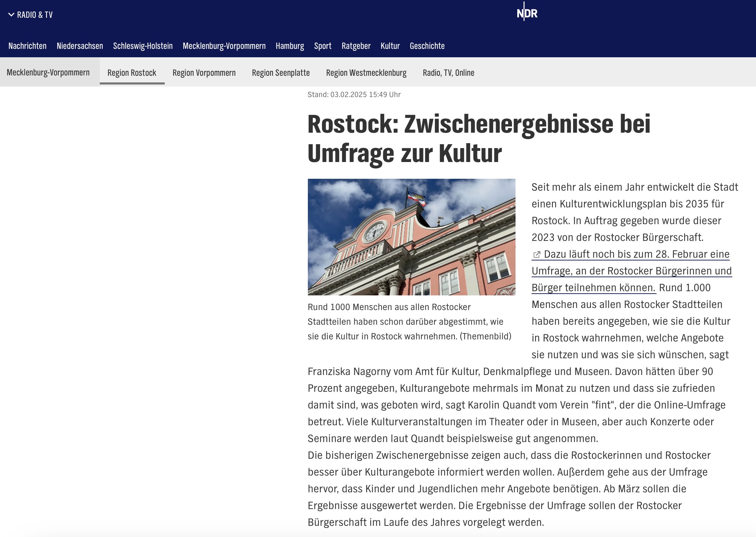
Task: Switch to Region Vorpommern tab
Action: 204,73
